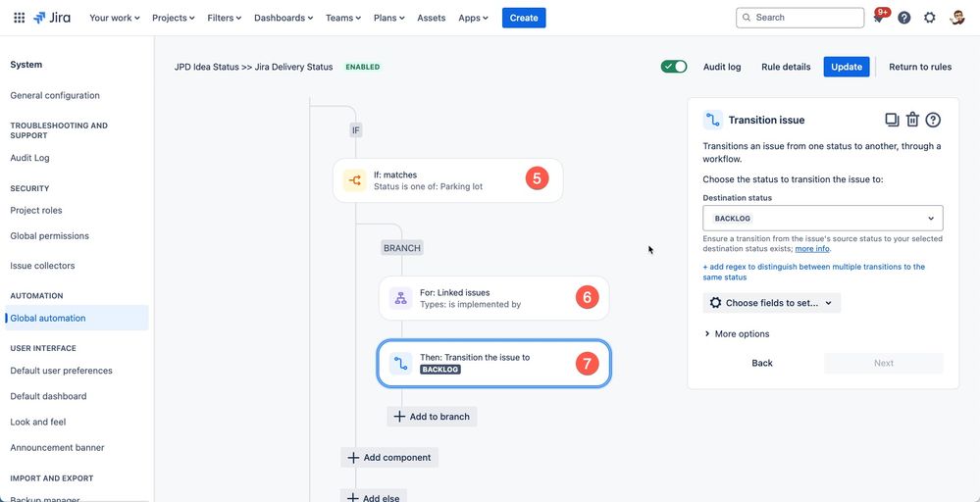Open the user profile avatar
This screenshot has height=502, width=980.
click(x=956, y=18)
